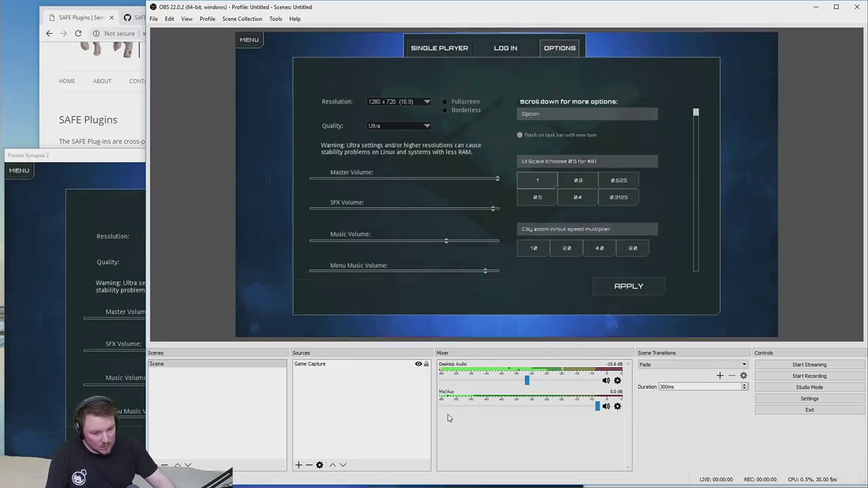Click OBS logo in title bar
This screenshot has height=488, width=868.
pos(153,7)
